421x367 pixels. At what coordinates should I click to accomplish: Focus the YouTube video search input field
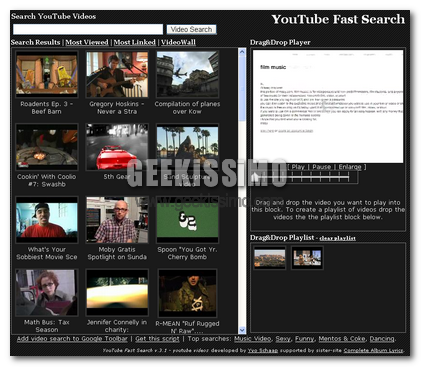[x=88, y=29]
